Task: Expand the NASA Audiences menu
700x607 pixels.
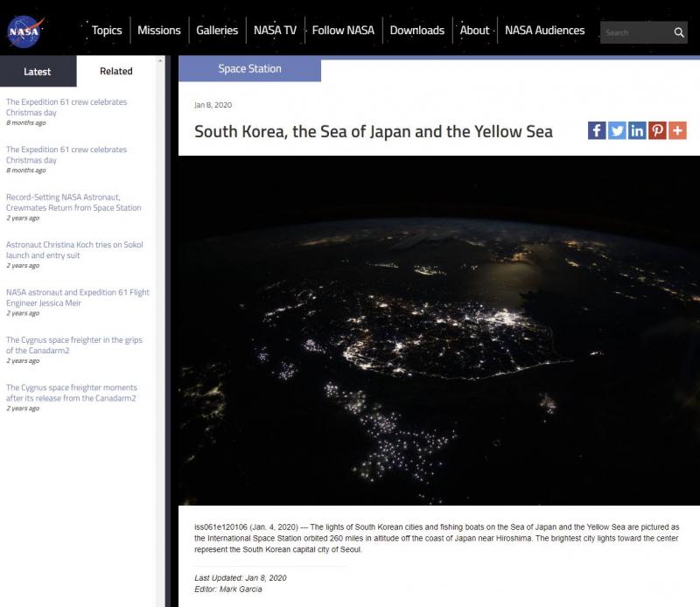Action: pos(544,31)
